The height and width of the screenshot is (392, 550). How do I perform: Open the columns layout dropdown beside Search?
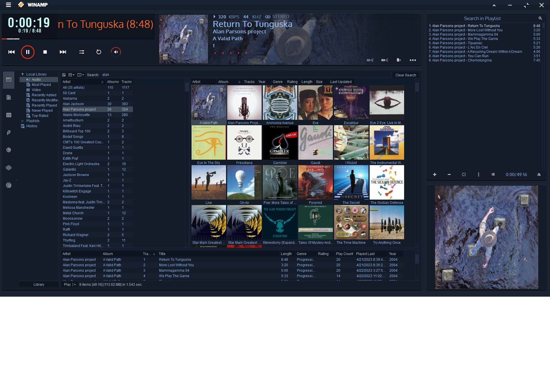81,75
